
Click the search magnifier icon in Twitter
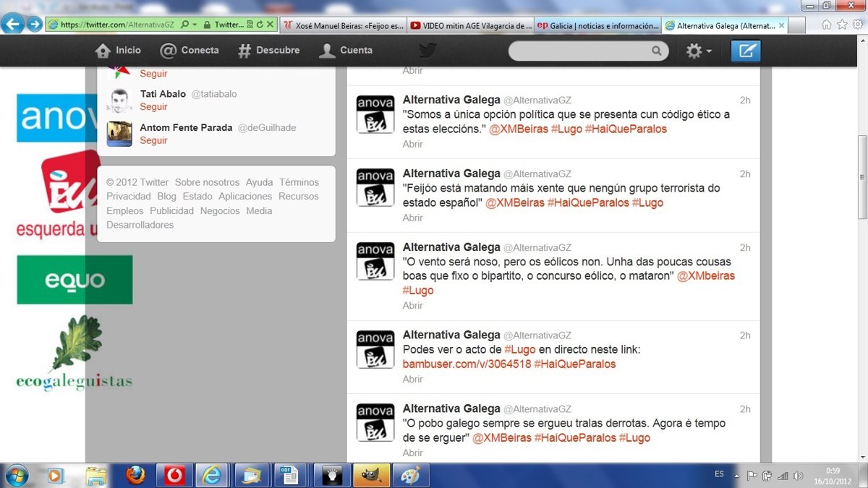(657, 51)
